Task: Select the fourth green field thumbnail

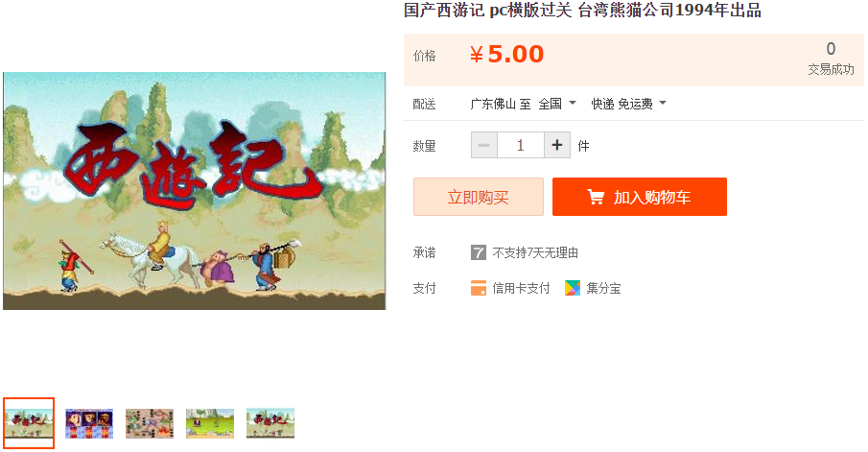Action: (x=210, y=423)
